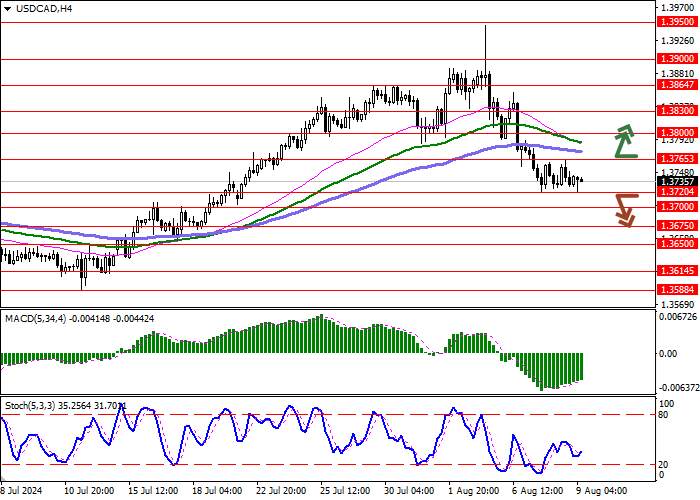Click the Stochastic scale value 20
The height and width of the screenshot is (500, 700).
[663, 465]
